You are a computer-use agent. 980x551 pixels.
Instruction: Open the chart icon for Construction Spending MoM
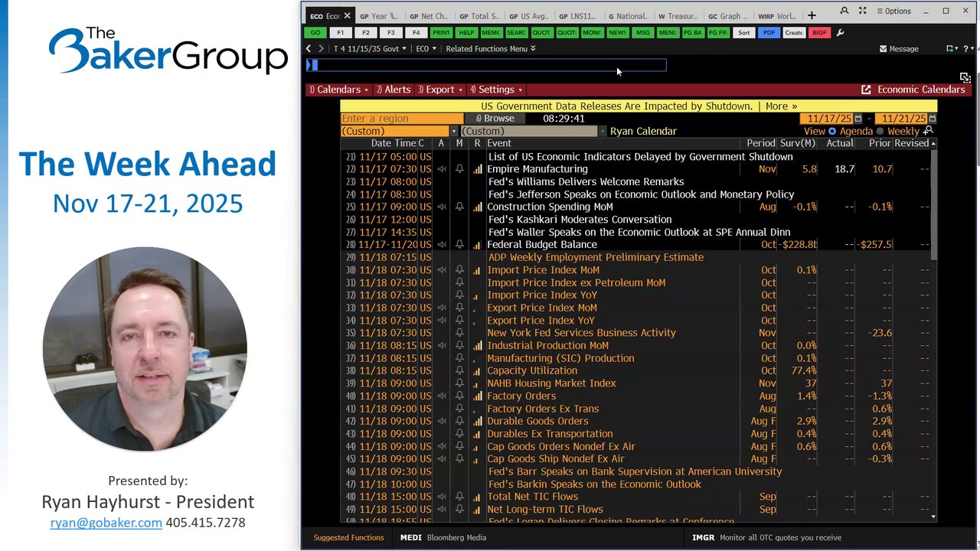[x=478, y=207]
